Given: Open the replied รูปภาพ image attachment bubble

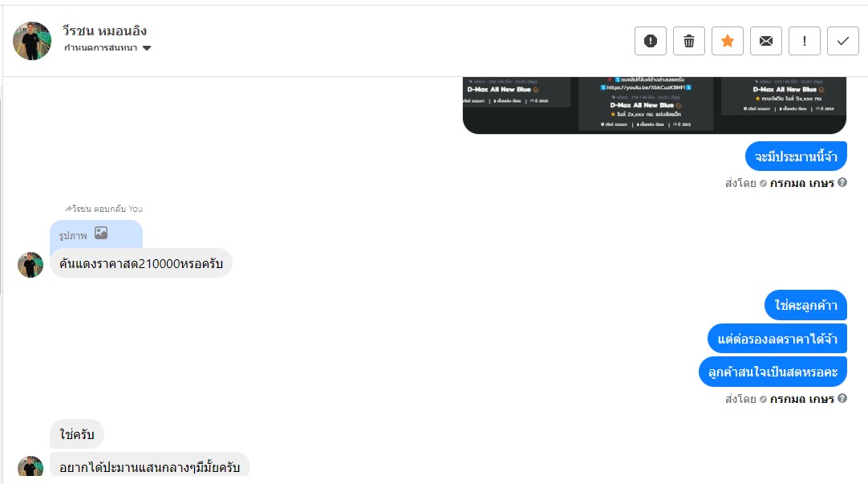Looking at the screenshot, I should [x=96, y=234].
